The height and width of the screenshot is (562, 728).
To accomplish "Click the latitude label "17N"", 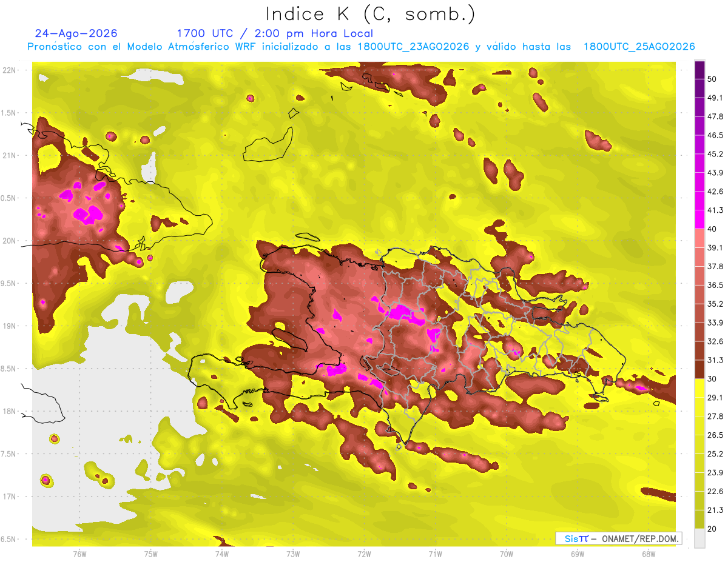I will click(x=9, y=497).
